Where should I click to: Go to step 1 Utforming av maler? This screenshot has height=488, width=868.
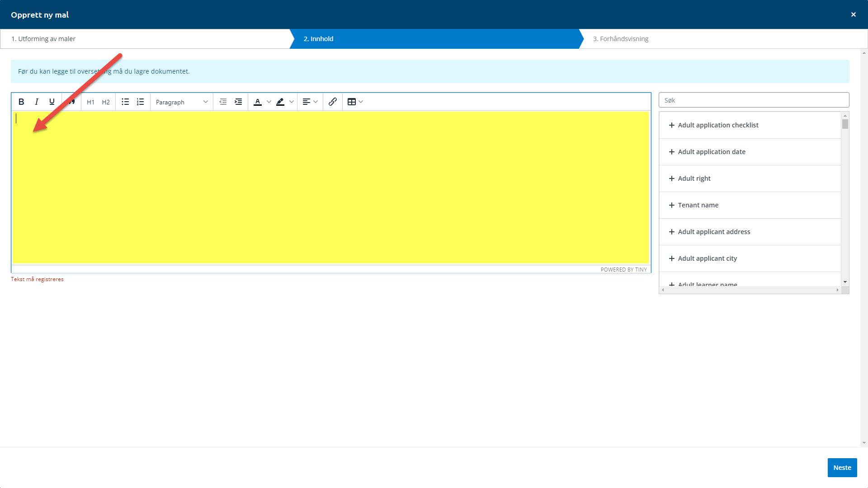click(x=43, y=39)
